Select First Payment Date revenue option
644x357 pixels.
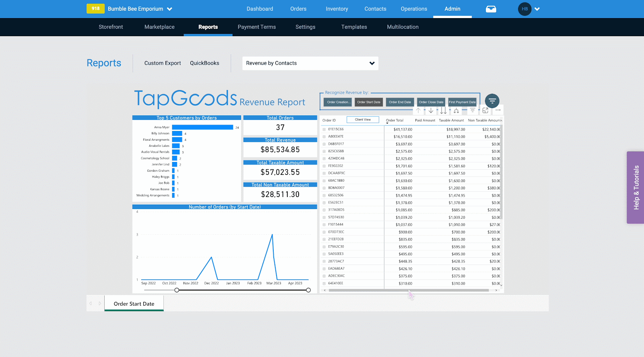pos(462,102)
